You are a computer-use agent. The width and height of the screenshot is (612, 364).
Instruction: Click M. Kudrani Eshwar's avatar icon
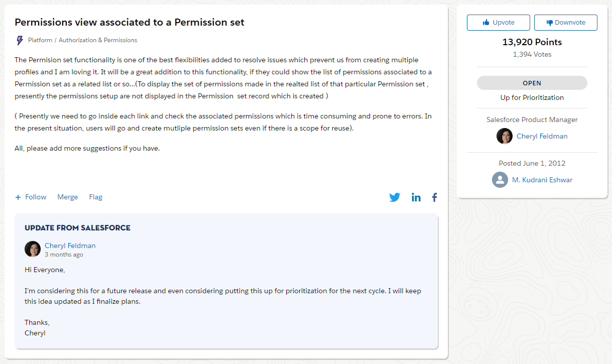pyautogui.click(x=500, y=180)
